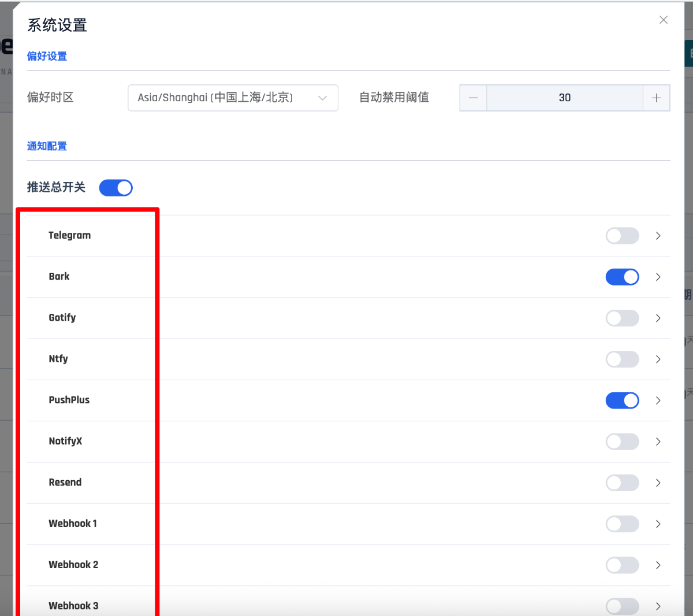The height and width of the screenshot is (616, 693).
Task: Click the PushPlus channel name
Action: tap(69, 400)
